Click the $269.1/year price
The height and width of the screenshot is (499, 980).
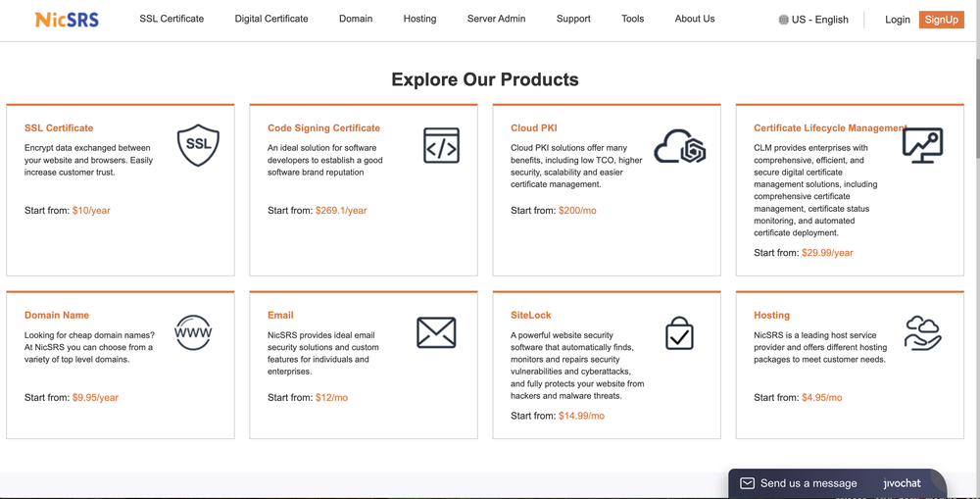click(341, 211)
